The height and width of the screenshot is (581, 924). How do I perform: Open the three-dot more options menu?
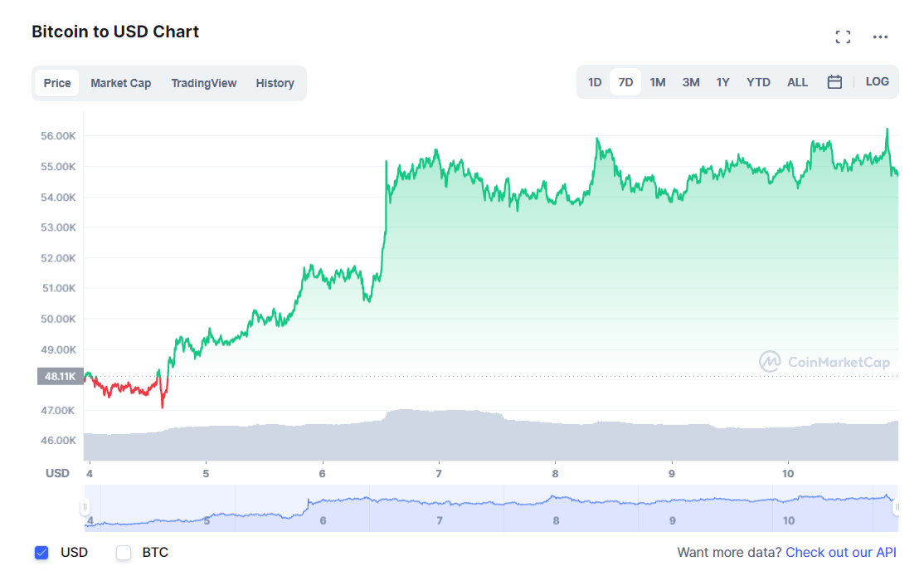[x=880, y=37]
